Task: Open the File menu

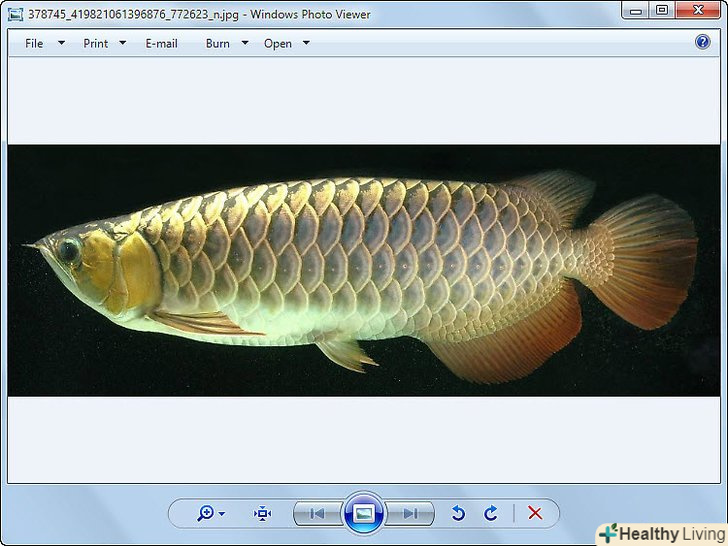Action: pyautogui.click(x=35, y=43)
